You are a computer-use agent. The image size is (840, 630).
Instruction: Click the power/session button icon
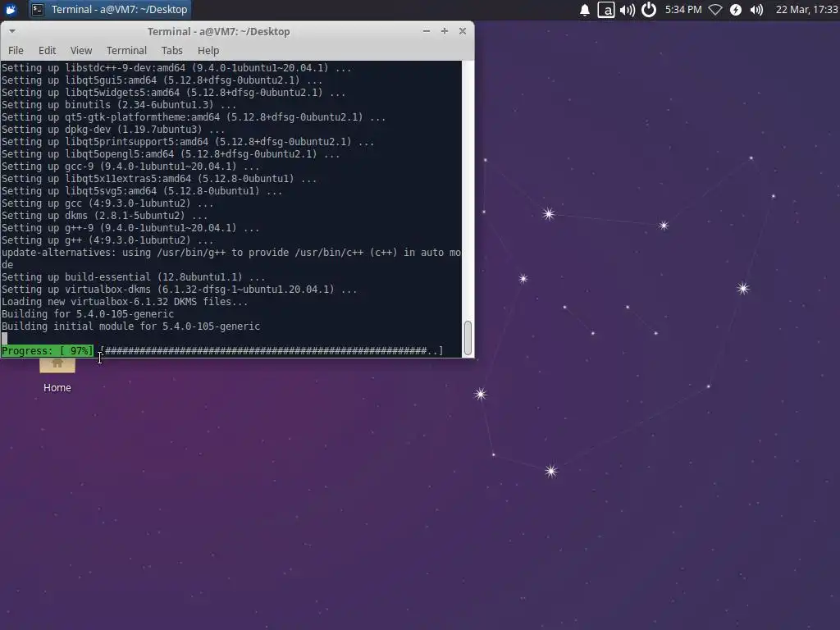(649, 10)
